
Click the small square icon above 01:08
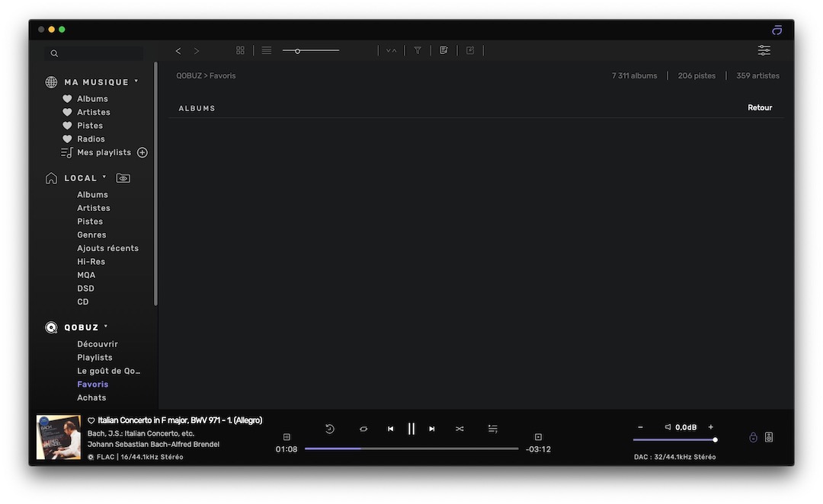[x=287, y=437]
